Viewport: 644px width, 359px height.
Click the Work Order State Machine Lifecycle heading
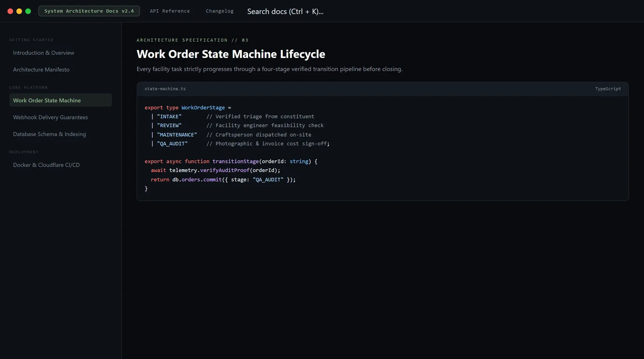[x=231, y=54]
